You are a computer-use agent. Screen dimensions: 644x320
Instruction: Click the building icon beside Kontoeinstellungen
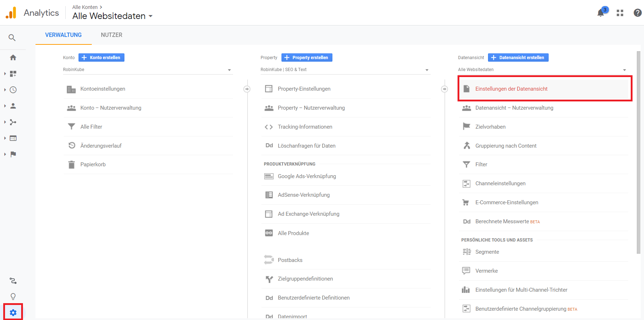(71, 89)
